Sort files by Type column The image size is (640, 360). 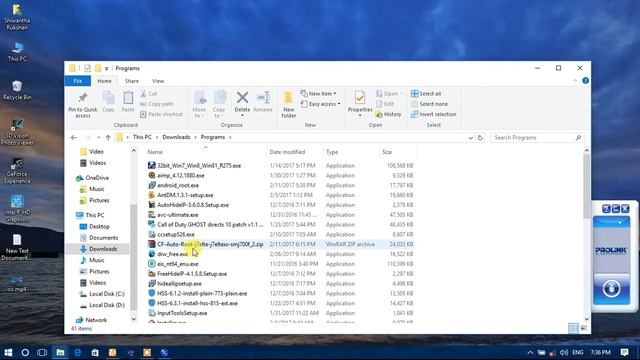click(x=351, y=152)
